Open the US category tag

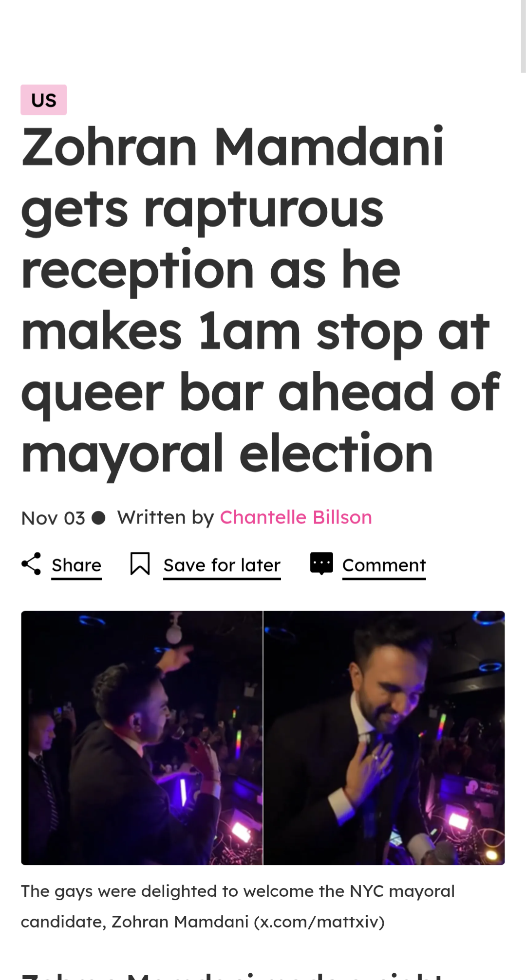[43, 100]
